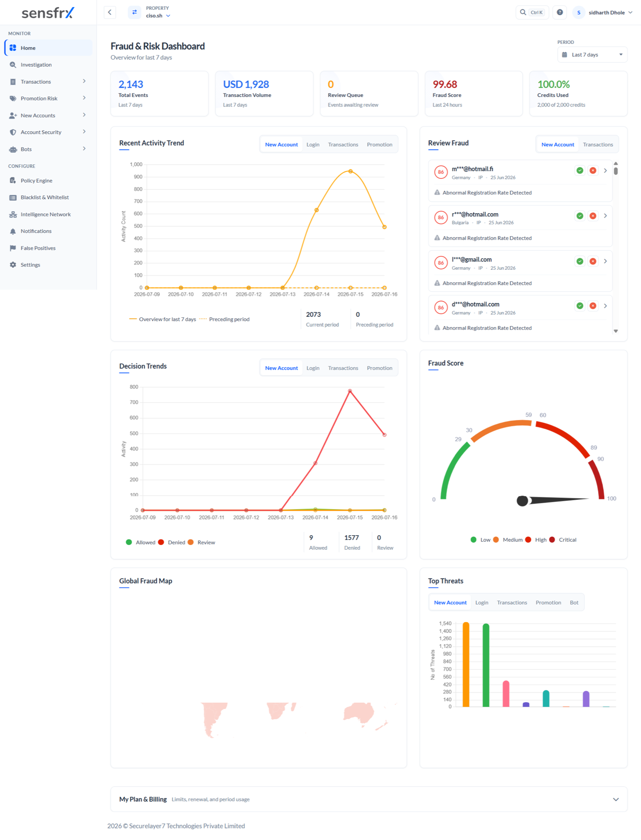
Task: Expand Account Security submenu chevron
Action: coord(84,132)
